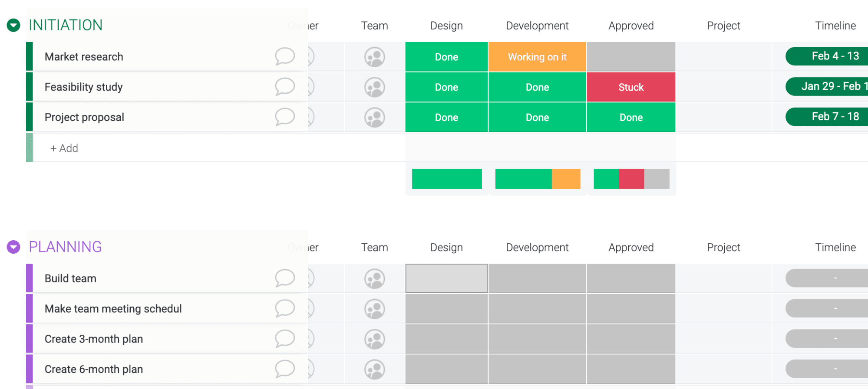Assign team on Build team row
Viewport: 868px width, 389px height.
tap(375, 278)
